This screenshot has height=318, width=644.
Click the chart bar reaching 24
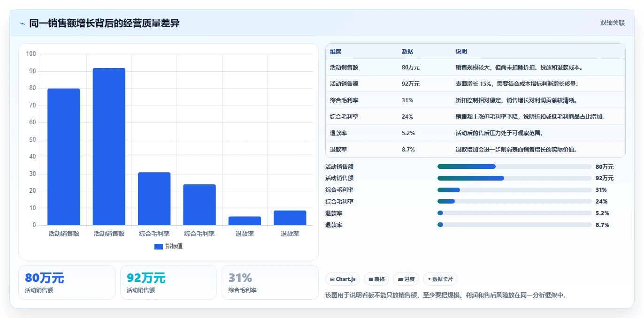(x=199, y=204)
